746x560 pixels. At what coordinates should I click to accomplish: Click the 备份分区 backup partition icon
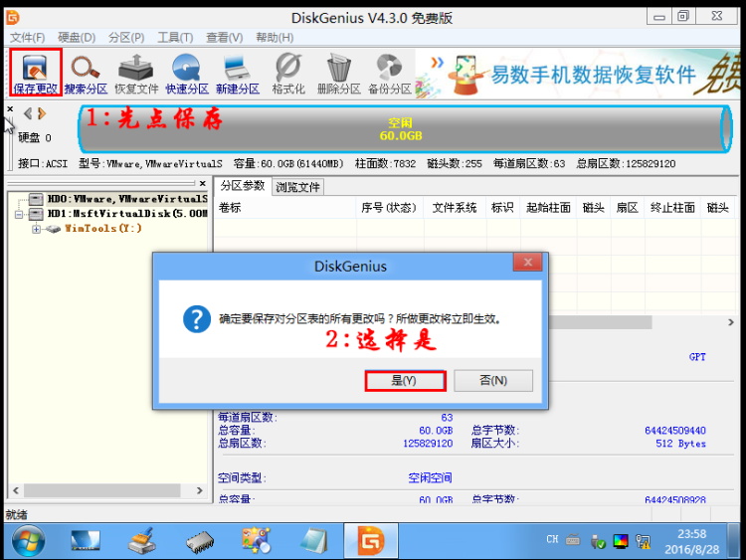pos(390,74)
